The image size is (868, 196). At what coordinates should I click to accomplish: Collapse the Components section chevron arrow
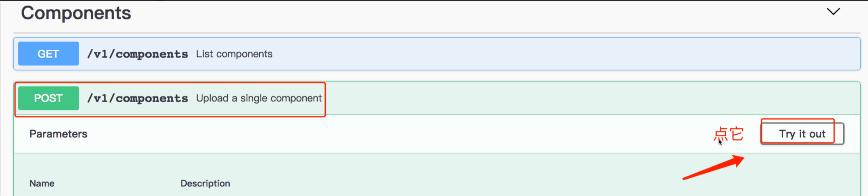833,12
